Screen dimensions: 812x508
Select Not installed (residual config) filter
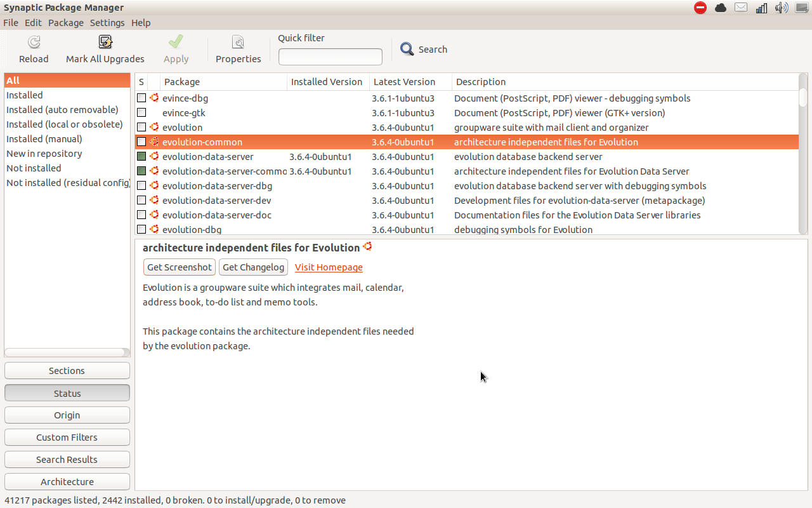coord(67,182)
